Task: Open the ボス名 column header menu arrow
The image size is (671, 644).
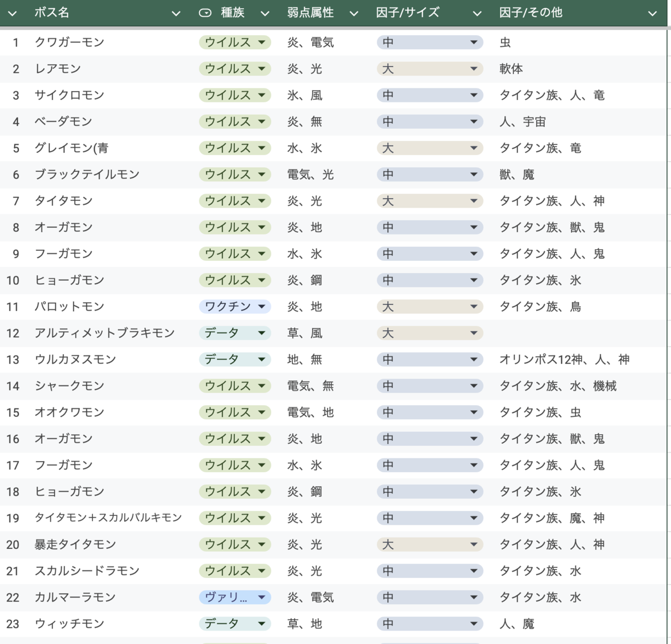Action: point(176,13)
